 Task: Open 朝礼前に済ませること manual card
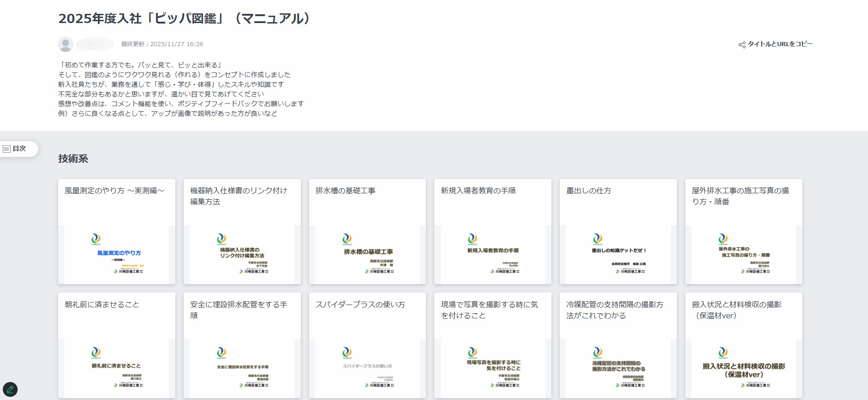coord(102,304)
